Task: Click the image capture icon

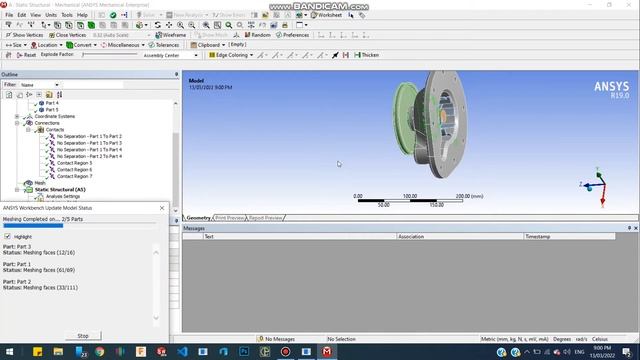Action: (273, 25)
